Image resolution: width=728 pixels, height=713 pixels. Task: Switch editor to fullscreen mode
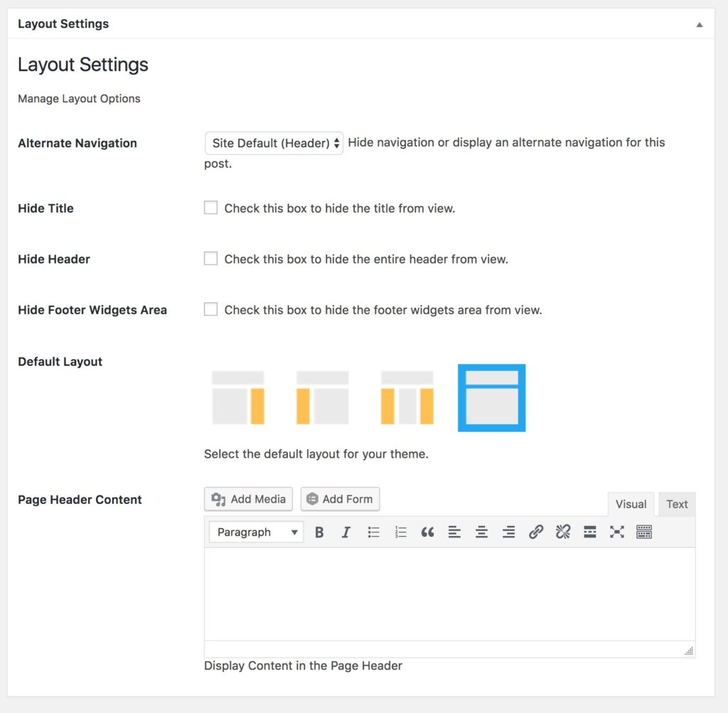[x=616, y=532]
